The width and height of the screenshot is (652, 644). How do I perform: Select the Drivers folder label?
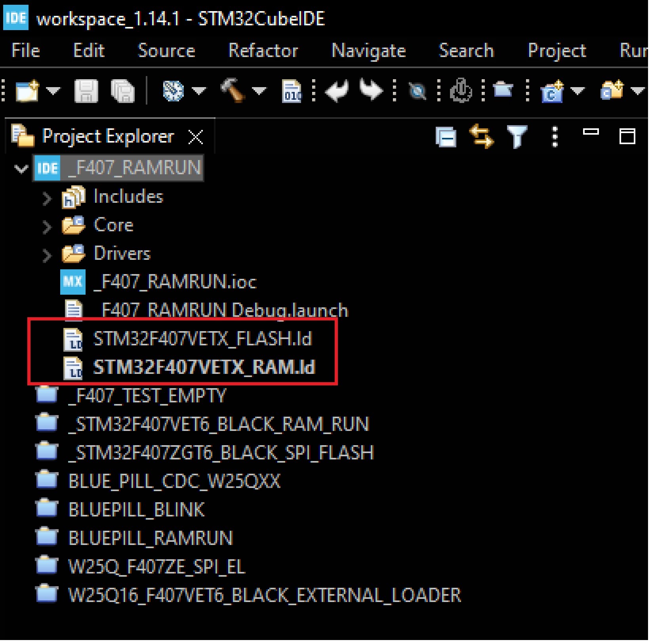[x=122, y=253]
